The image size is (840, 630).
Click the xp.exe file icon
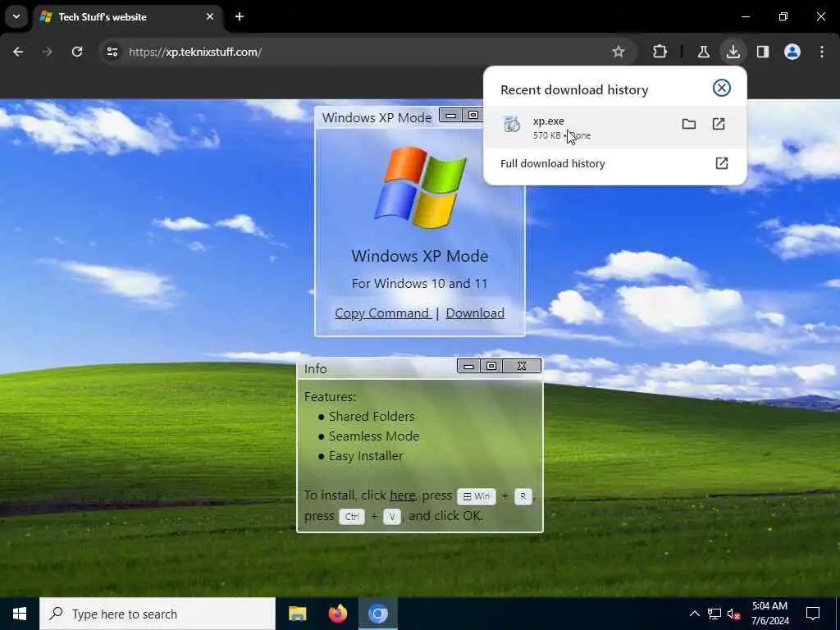[x=512, y=125]
